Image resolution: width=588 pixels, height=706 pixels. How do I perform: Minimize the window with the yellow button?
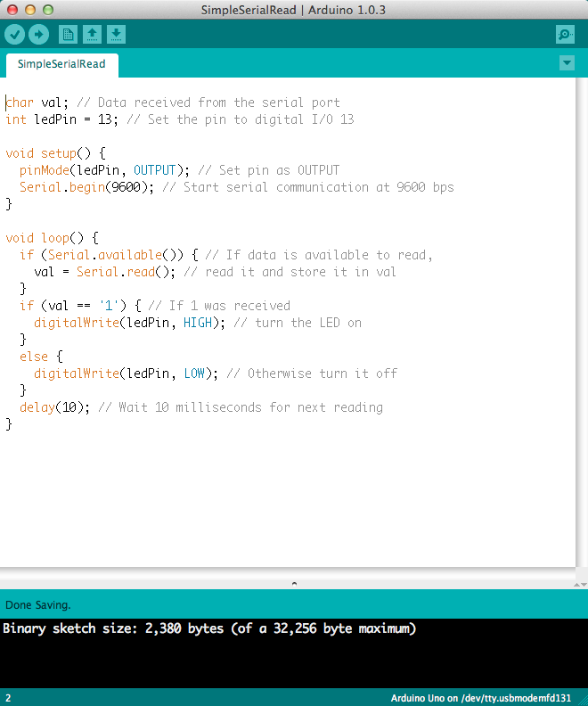[x=30, y=9]
